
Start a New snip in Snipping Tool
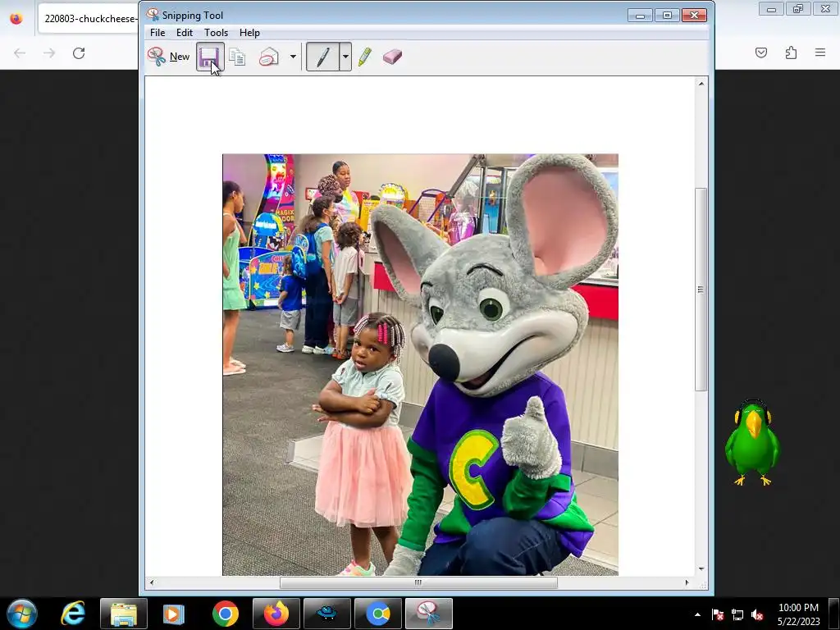[x=168, y=57]
